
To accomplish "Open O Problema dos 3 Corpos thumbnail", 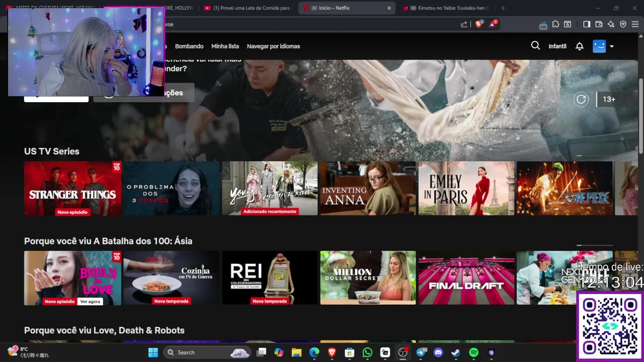I will 171,189.
